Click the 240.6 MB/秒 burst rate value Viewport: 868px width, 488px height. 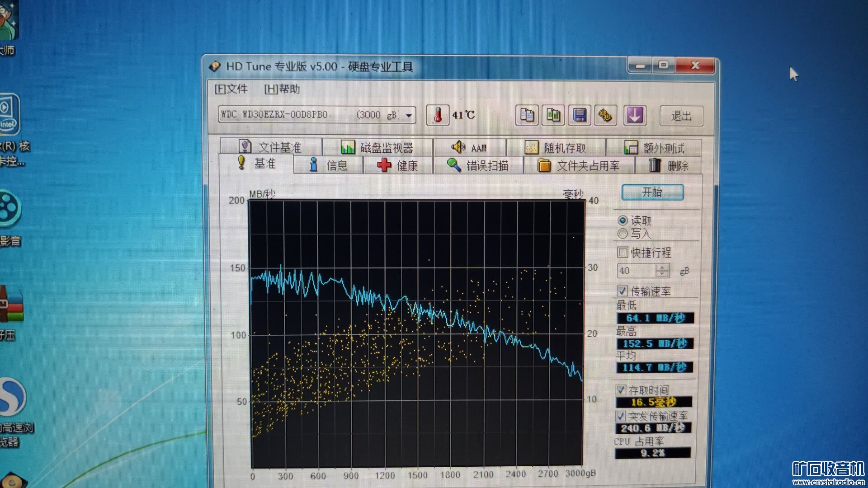point(653,428)
